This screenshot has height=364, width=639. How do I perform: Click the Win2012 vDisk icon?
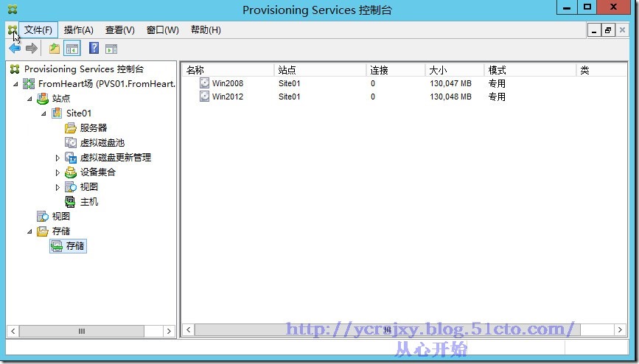pos(204,97)
